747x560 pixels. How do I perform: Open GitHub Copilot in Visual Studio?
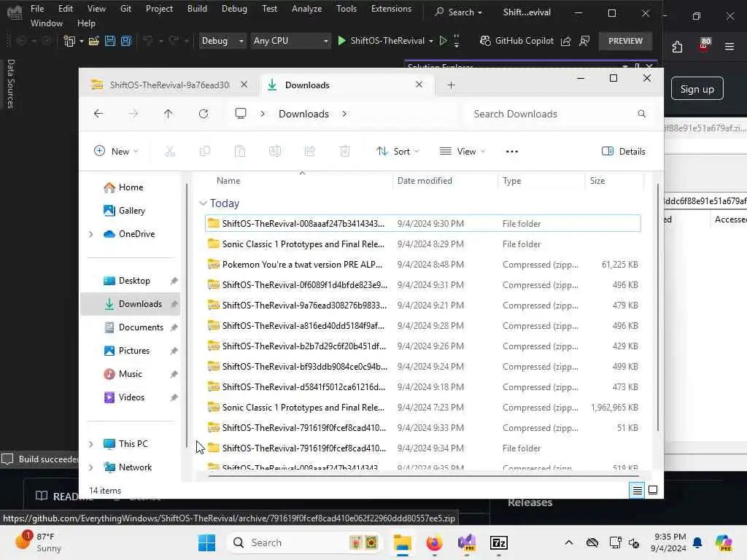coord(517,41)
